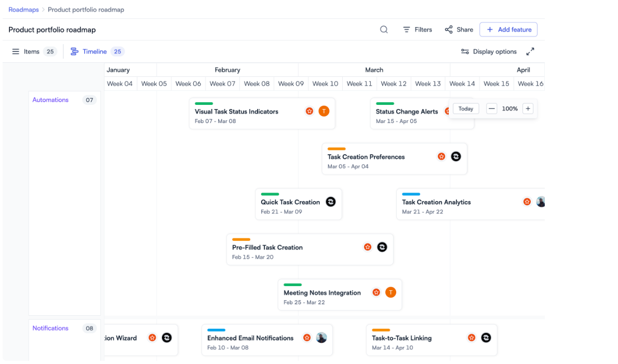The image size is (618, 364).
Task: Click Automations count badge 07
Action: pyautogui.click(x=89, y=100)
